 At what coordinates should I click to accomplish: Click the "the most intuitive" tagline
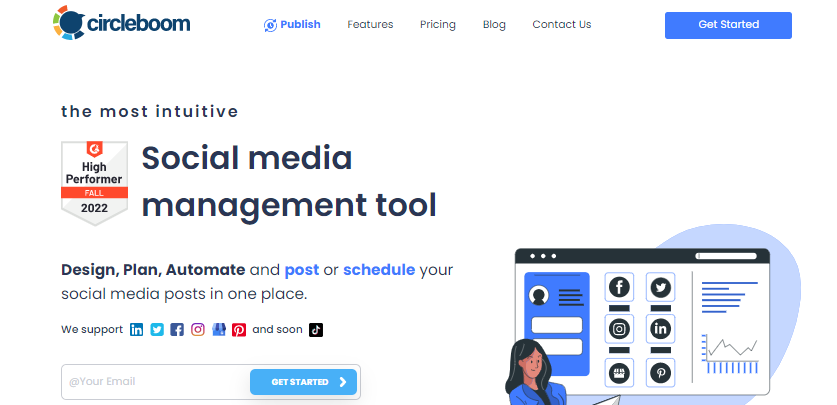[150, 112]
